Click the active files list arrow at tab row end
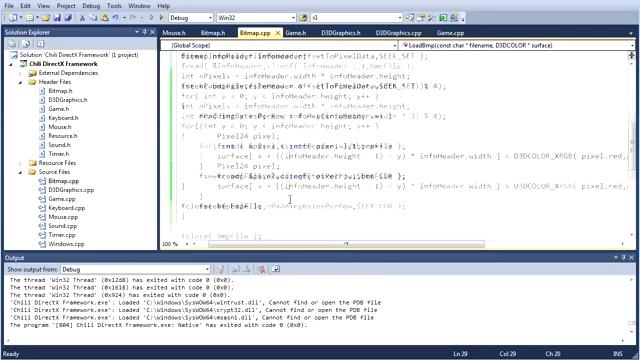 click(631, 33)
